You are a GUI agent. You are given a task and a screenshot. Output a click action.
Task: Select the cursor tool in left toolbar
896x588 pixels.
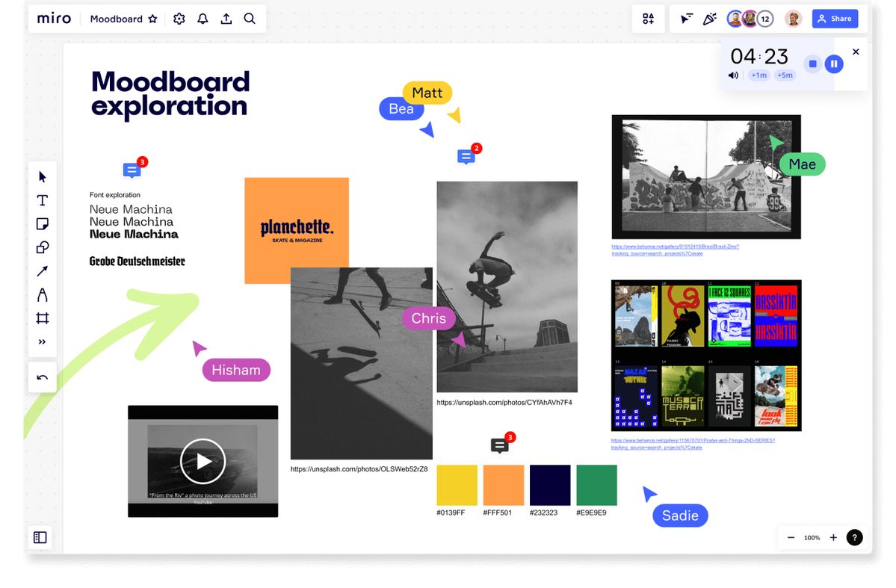tap(43, 177)
